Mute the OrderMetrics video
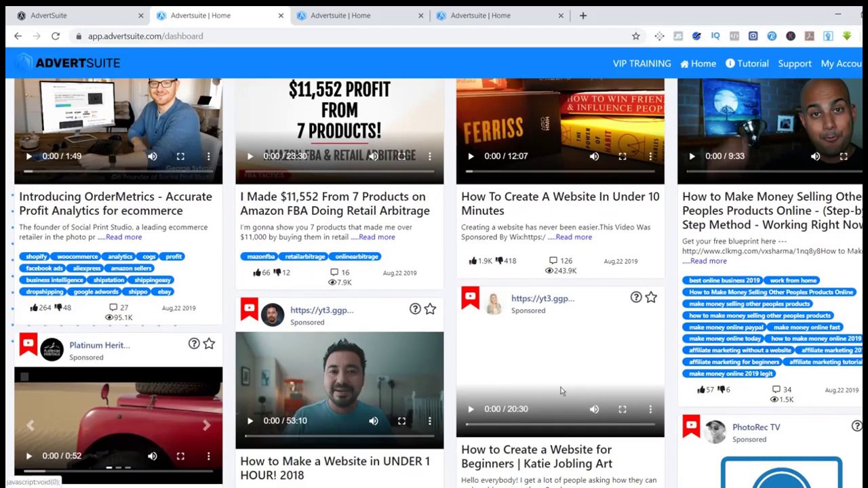The image size is (868, 488). click(x=153, y=157)
